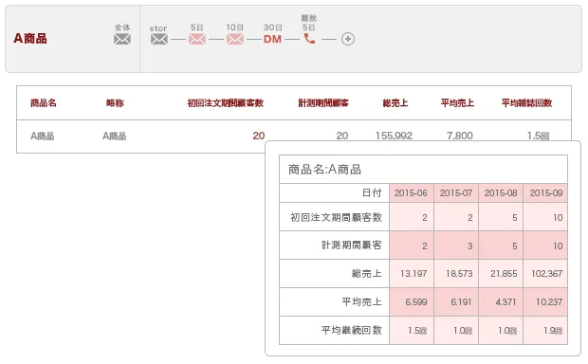Click the 計測期間顧客 main column header

point(323,102)
